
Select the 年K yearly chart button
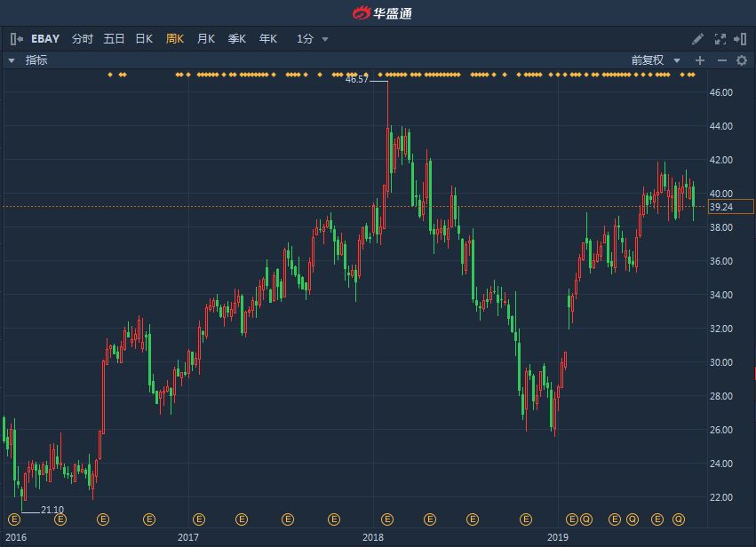(x=268, y=39)
